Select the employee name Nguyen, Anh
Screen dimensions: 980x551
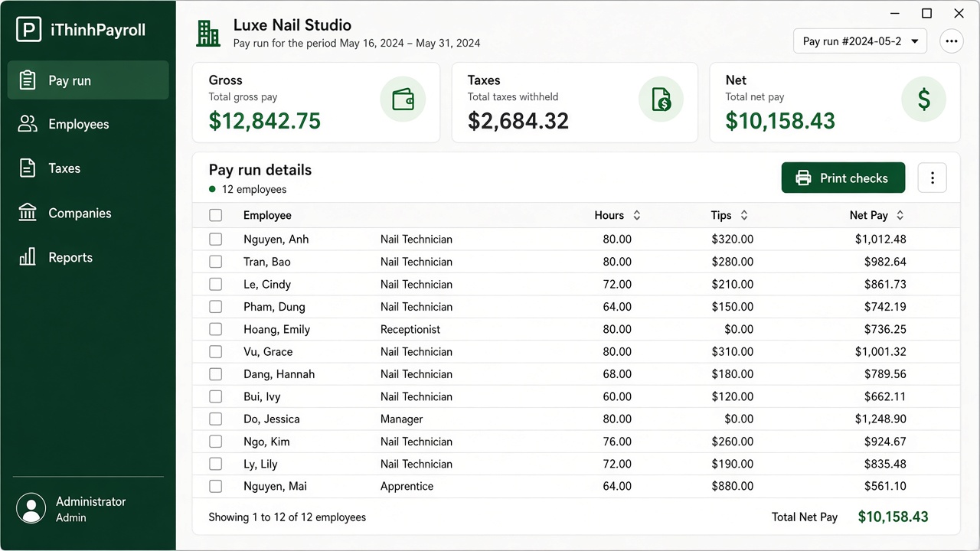click(276, 240)
